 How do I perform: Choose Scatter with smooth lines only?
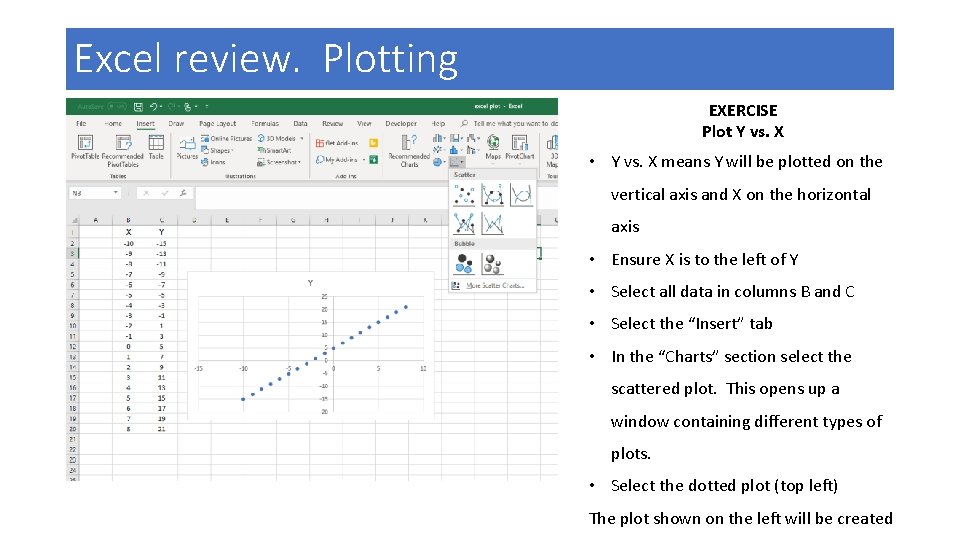pos(521,195)
